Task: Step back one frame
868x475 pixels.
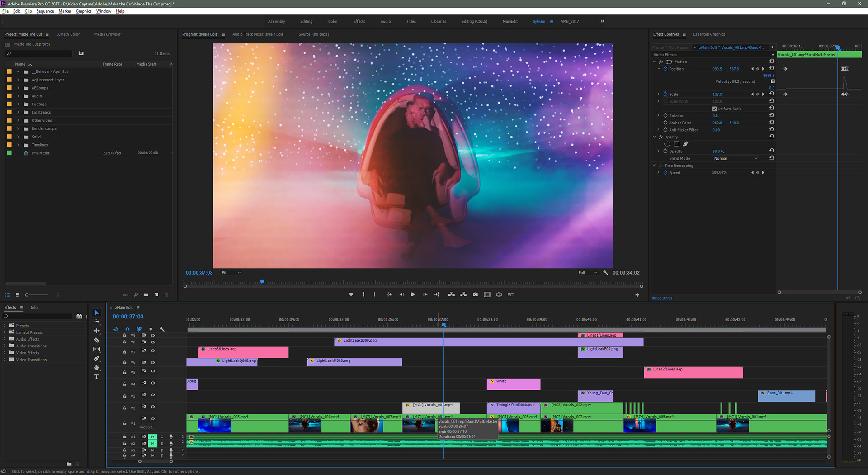Action: [401, 294]
